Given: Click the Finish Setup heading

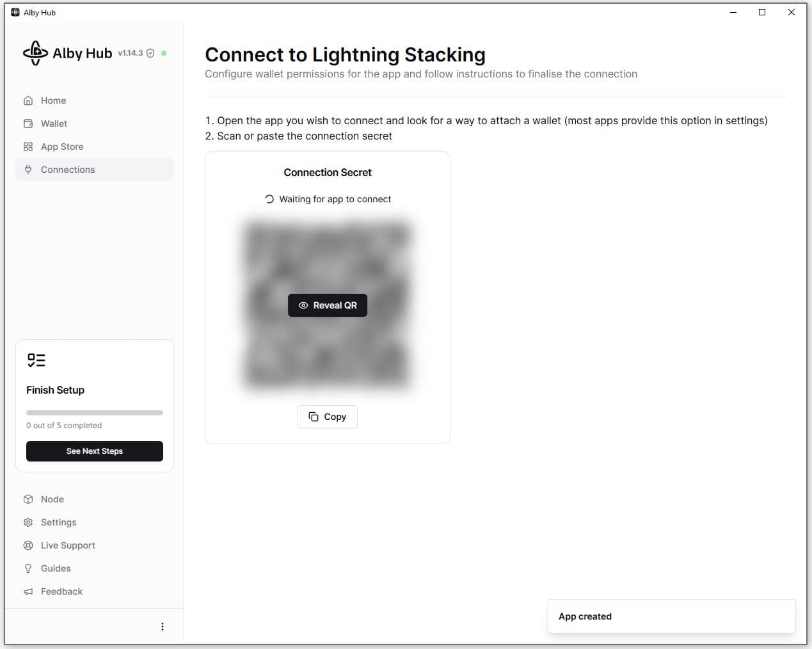Looking at the screenshot, I should [x=56, y=390].
